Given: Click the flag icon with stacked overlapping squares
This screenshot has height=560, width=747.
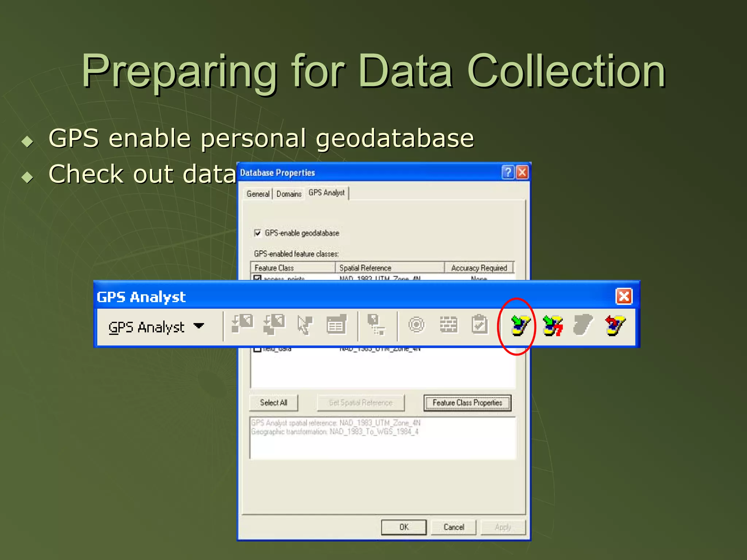Looking at the screenshot, I should (x=274, y=324).
